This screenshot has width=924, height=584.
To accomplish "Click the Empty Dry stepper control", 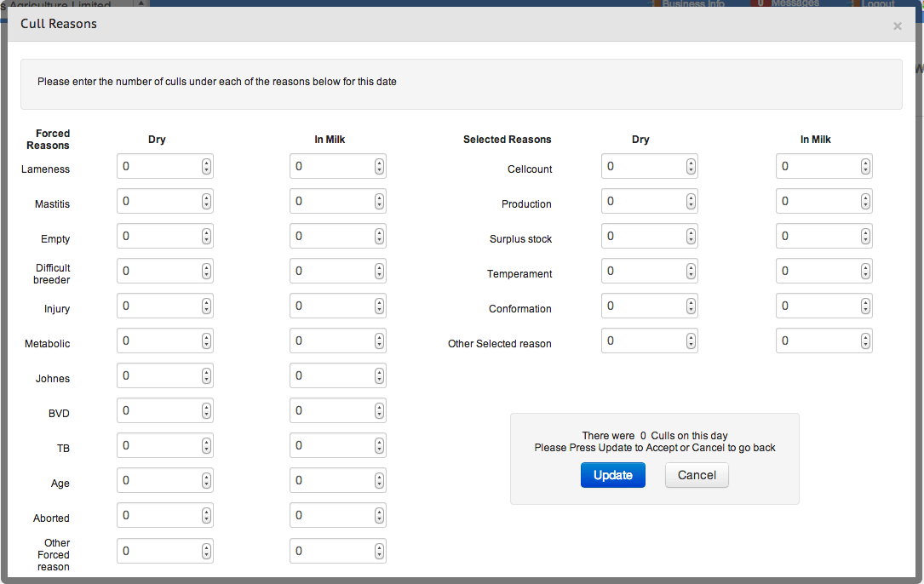I will (x=206, y=237).
